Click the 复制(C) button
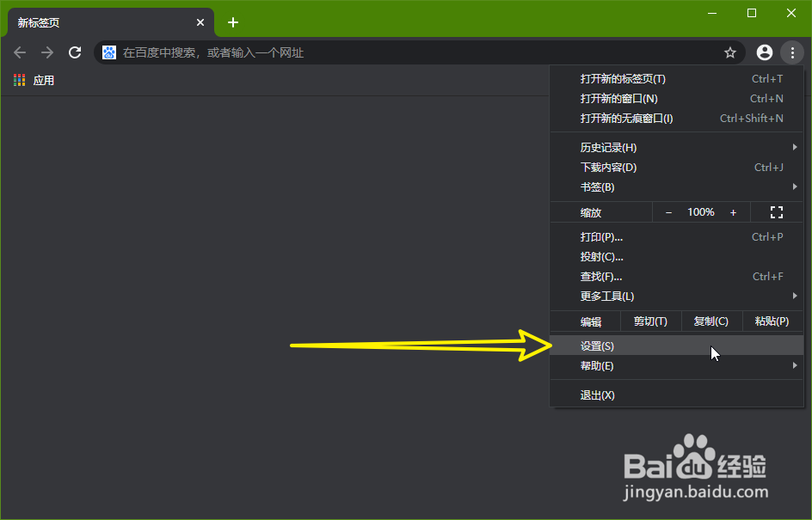This screenshot has width=812, height=520. tap(711, 321)
